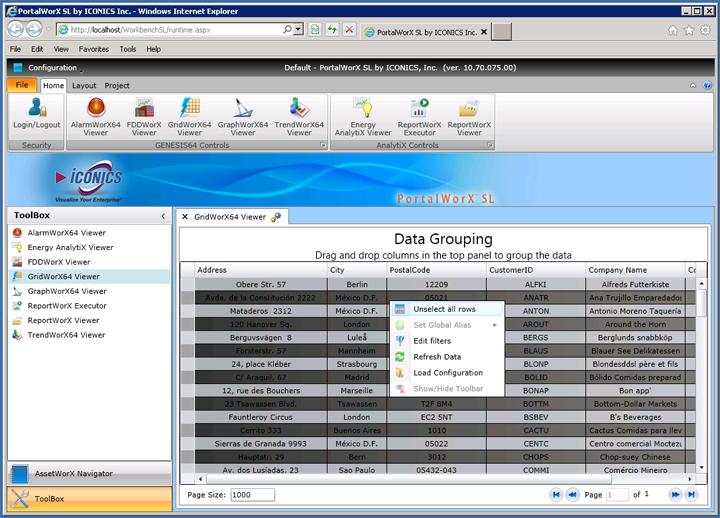Select AlarmWorX64 Viewer in ToolBox list
Screen dimensions: 720x518
(x=89, y=233)
